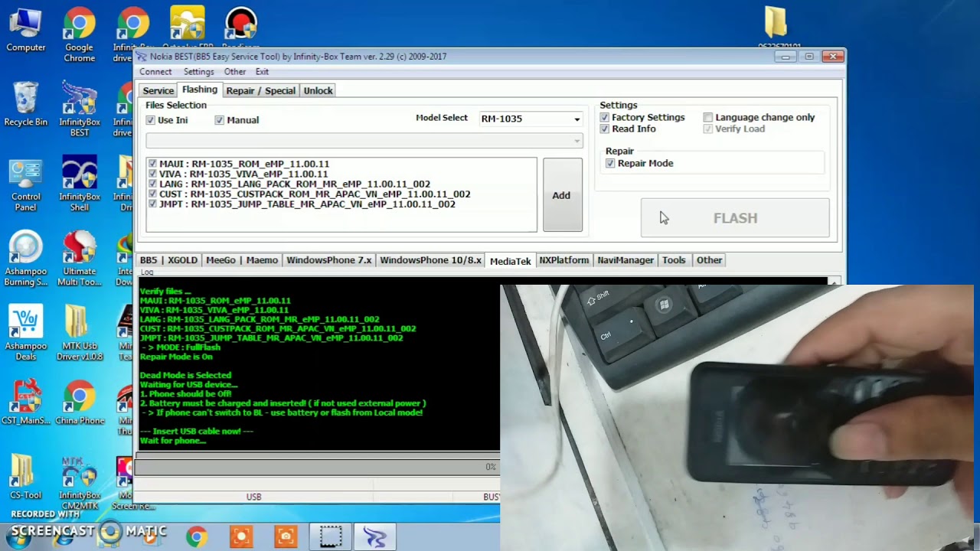The image size is (980, 551).
Task: Disable the Factory Settings option
Action: coord(605,118)
